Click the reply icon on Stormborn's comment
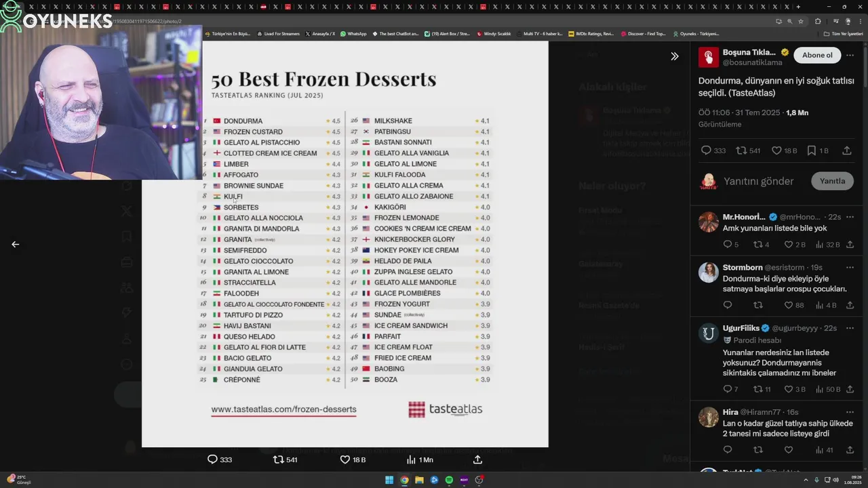The width and height of the screenshot is (868, 488). pos(728,305)
